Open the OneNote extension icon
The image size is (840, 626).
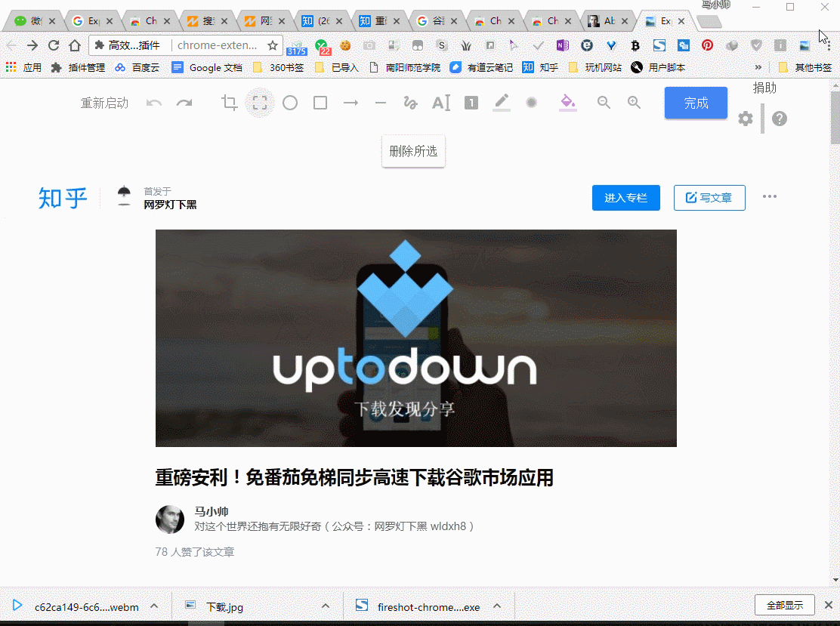coord(563,45)
